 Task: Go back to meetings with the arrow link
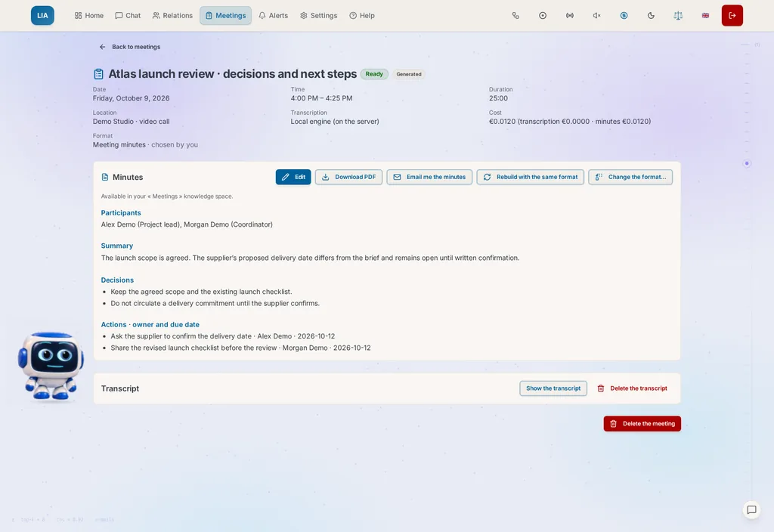tap(130, 47)
